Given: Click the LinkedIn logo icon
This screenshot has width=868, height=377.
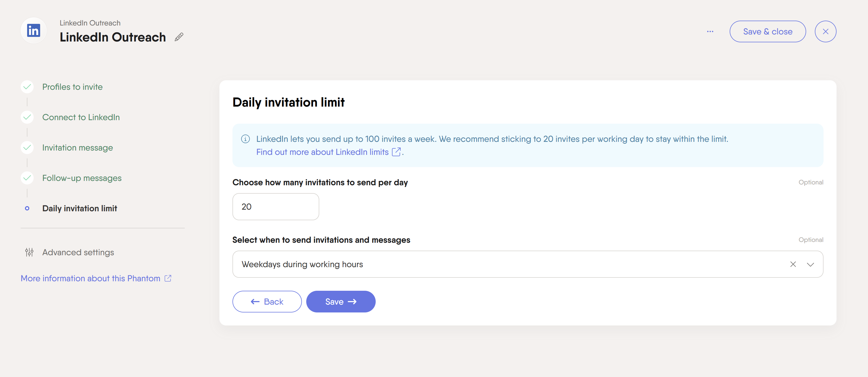Looking at the screenshot, I should (33, 31).
